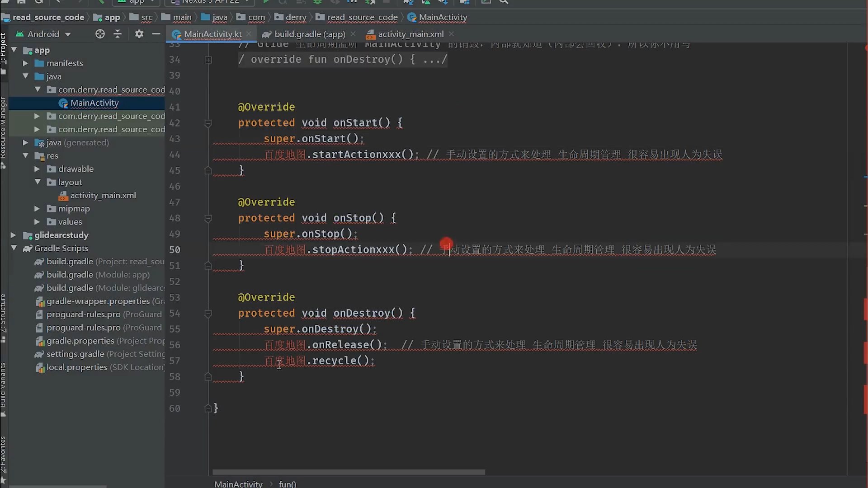The width and height of the screenshot is (868, 488).
Task: Click the horizontal scrollbar of the editor
Action: 349,472
